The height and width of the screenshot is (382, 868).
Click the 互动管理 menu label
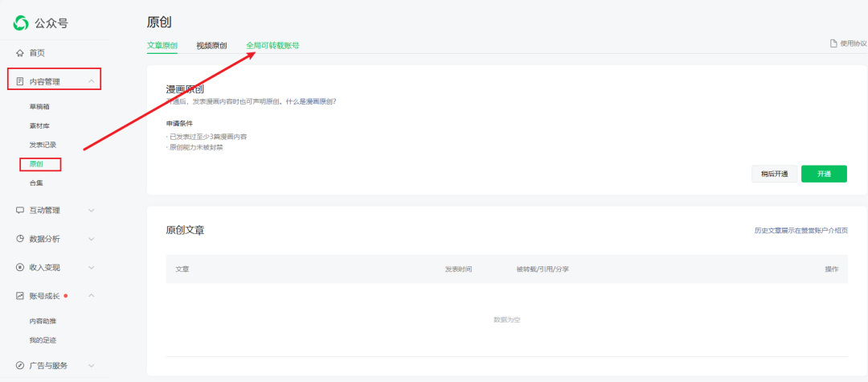click(x=45, y=211)
